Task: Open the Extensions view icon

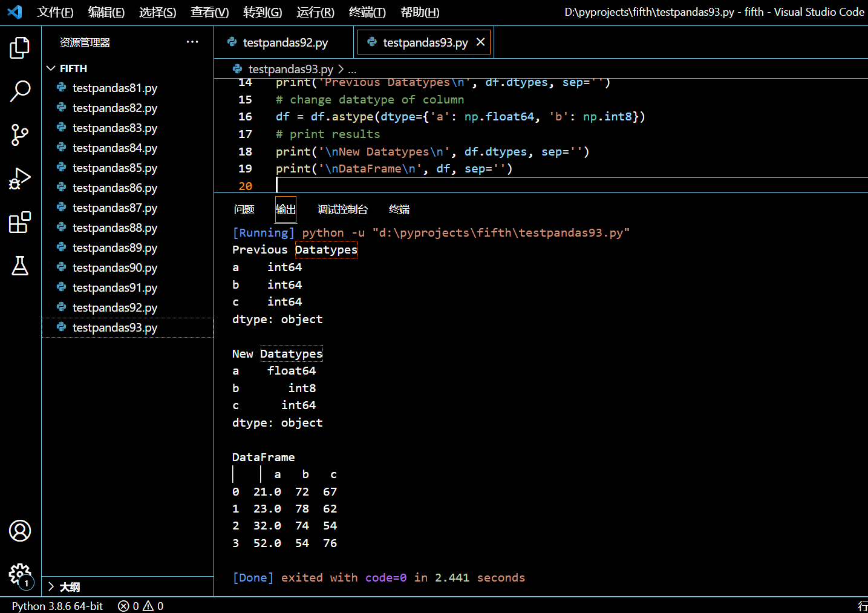Action: [x=20, y=222]
